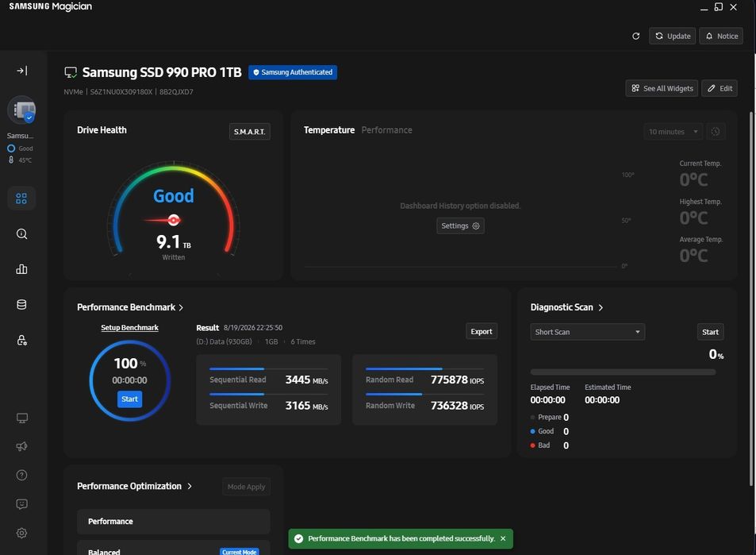Click the refresh icon next to Update
This screenshot has width=756, height=555.
tap(636, 37)
